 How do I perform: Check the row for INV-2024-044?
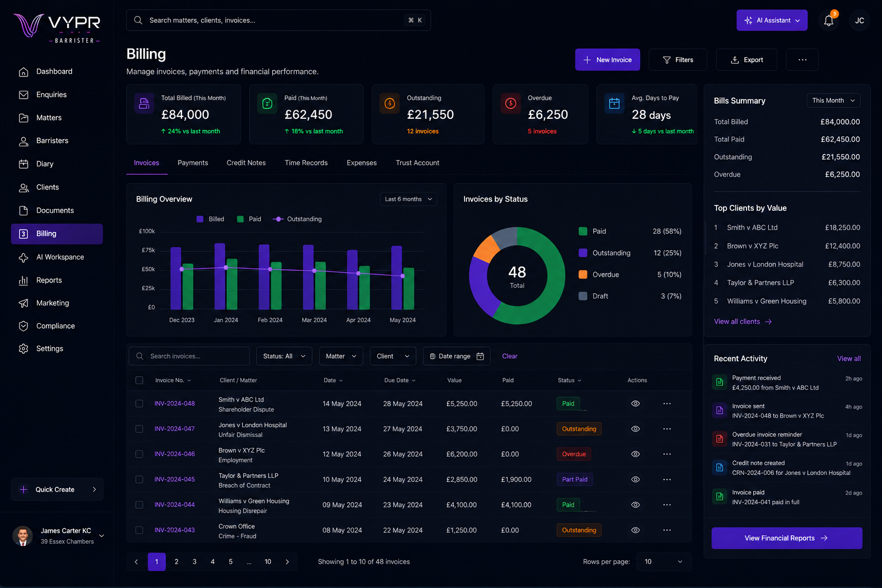click(x=139, y=505)
